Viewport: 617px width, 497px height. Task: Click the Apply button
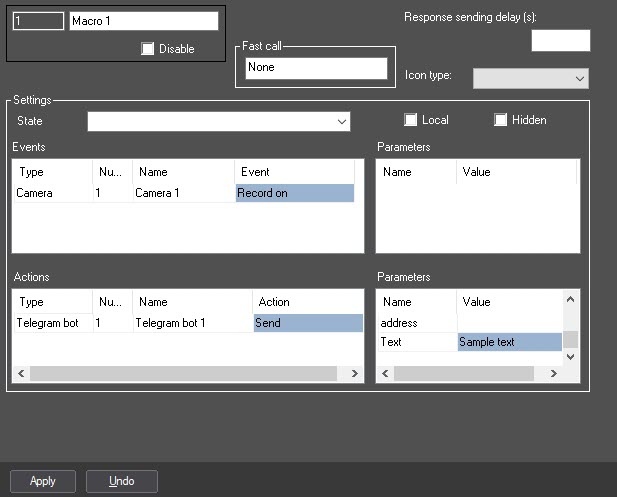coord(43,481)
